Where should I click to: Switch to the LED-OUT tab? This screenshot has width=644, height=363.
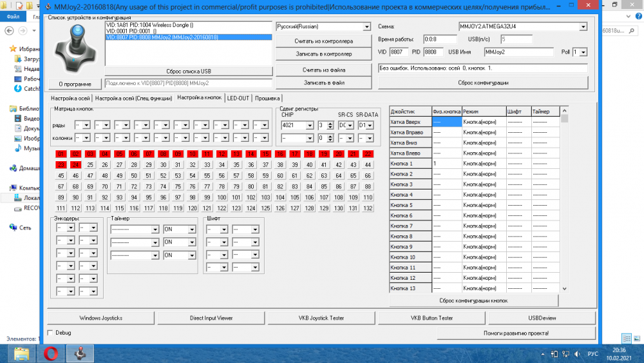pos(238,98)
